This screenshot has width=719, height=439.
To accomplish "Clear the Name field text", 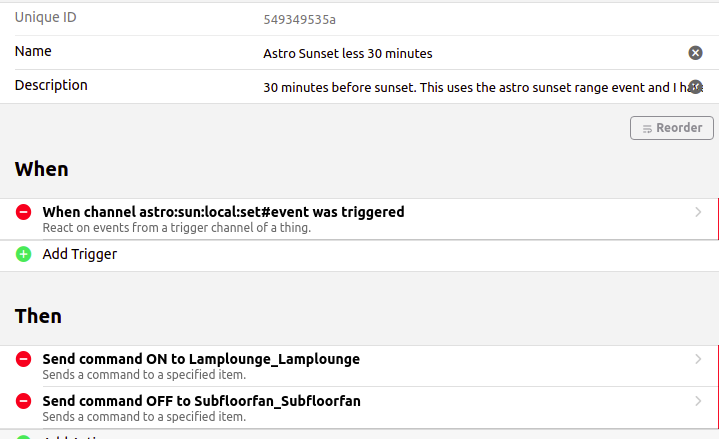I will point(695,53).
